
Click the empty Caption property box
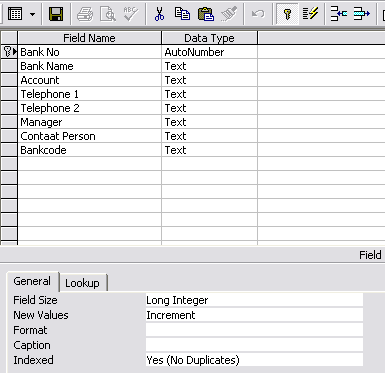(254, 345)
